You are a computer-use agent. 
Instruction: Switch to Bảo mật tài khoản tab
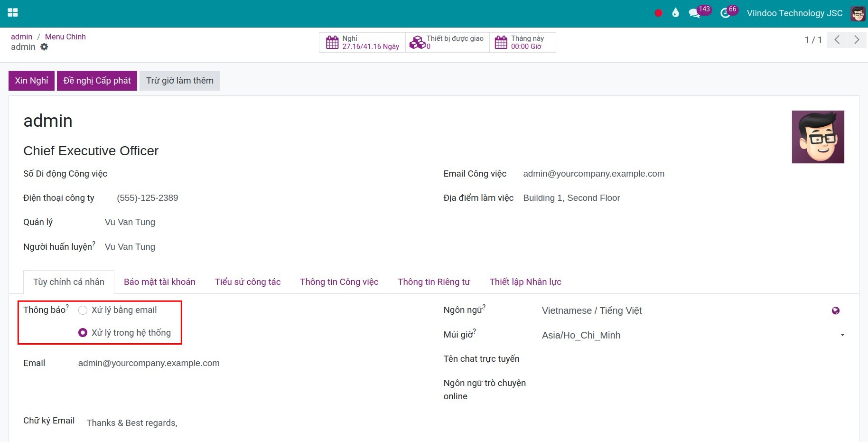pos(159,282)
